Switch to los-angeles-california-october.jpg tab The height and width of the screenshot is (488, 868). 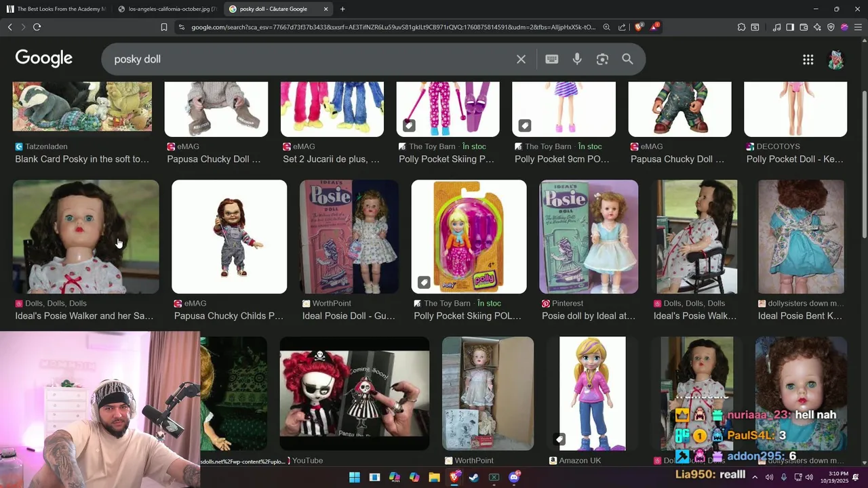pyautogui.click(x=167, y=9)
